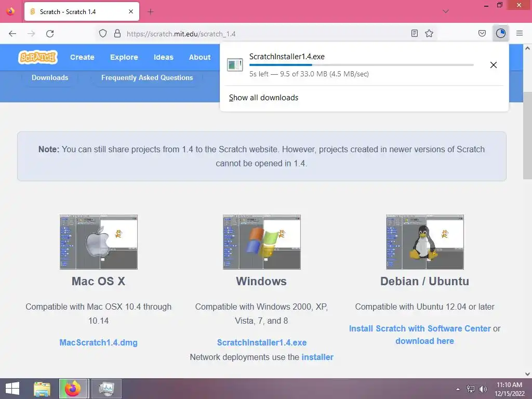
Task: Click the download here link
Action: [424, 341]
